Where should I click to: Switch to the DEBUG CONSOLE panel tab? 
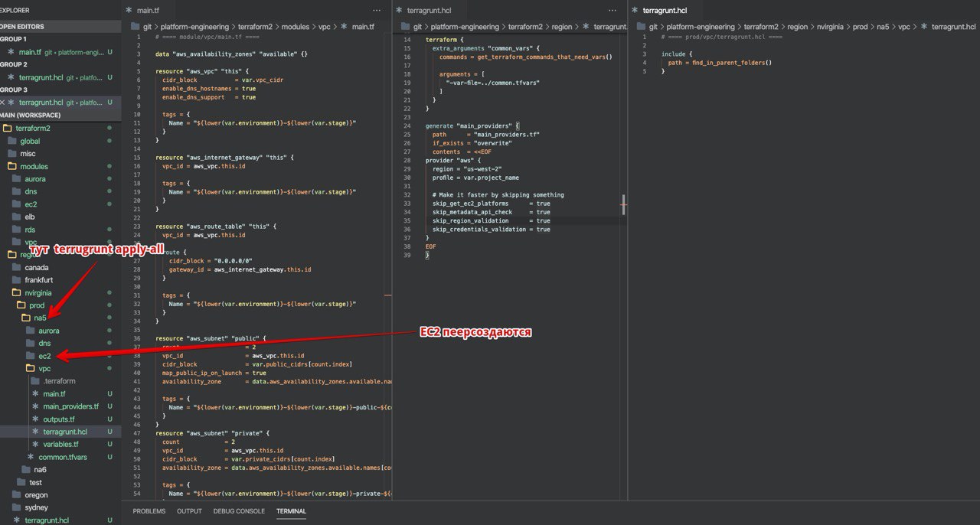click(x=239, y=511)
